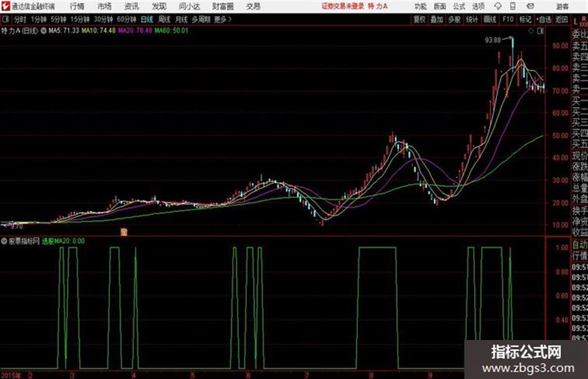Switch to 30分钟 period tab

coord(103,19)
